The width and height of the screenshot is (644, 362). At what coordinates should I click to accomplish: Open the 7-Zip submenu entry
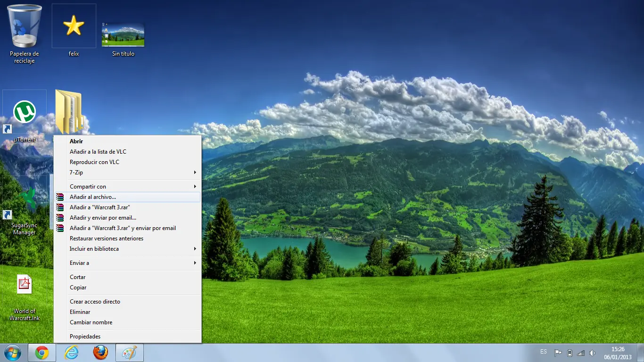[127, 173]
